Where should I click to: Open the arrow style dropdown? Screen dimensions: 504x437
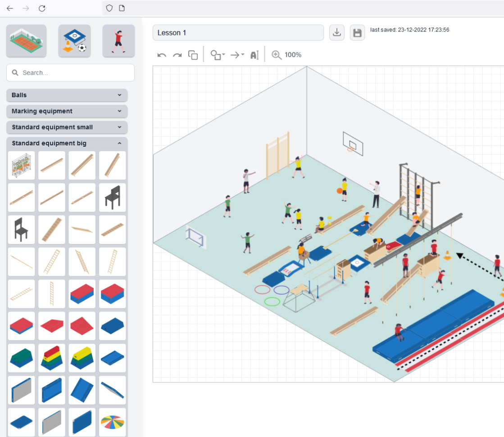pyautogui.click(x=237, y=55)
